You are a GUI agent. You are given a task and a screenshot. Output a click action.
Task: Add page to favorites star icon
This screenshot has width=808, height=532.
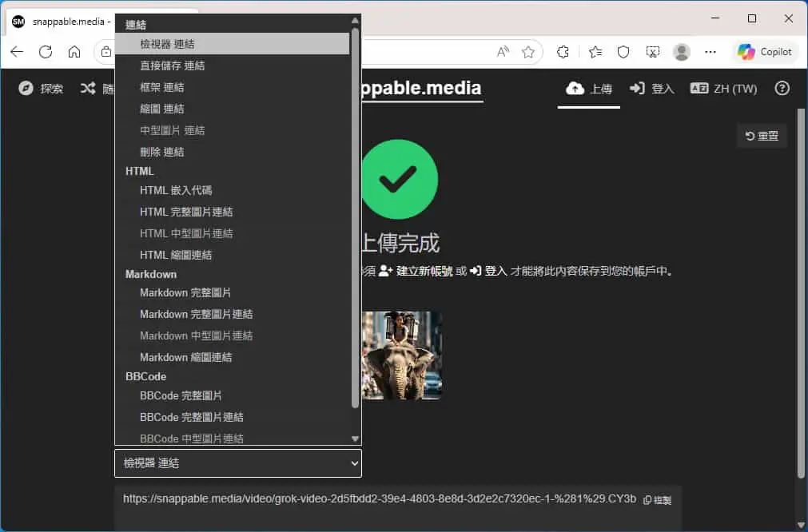(528, 51)
